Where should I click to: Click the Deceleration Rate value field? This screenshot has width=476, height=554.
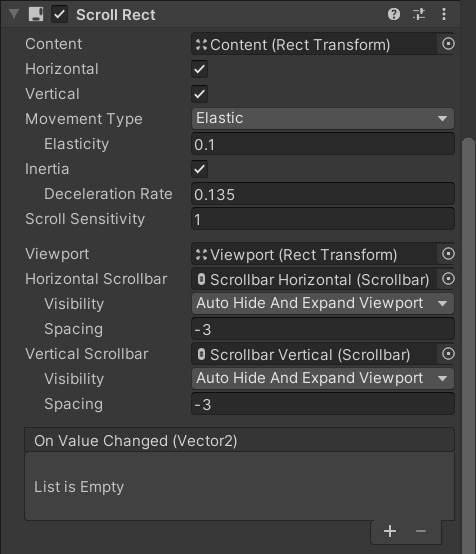point(323,194)
